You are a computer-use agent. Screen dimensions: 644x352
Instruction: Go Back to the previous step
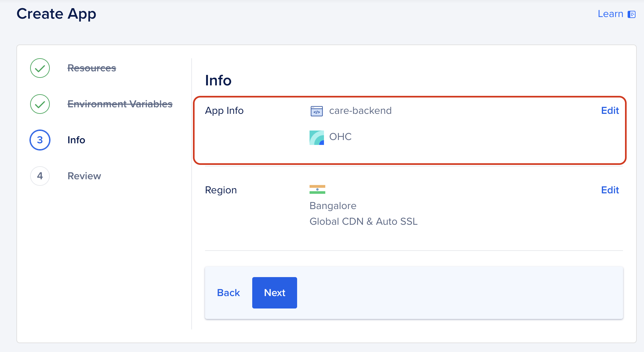pos(228,293)
